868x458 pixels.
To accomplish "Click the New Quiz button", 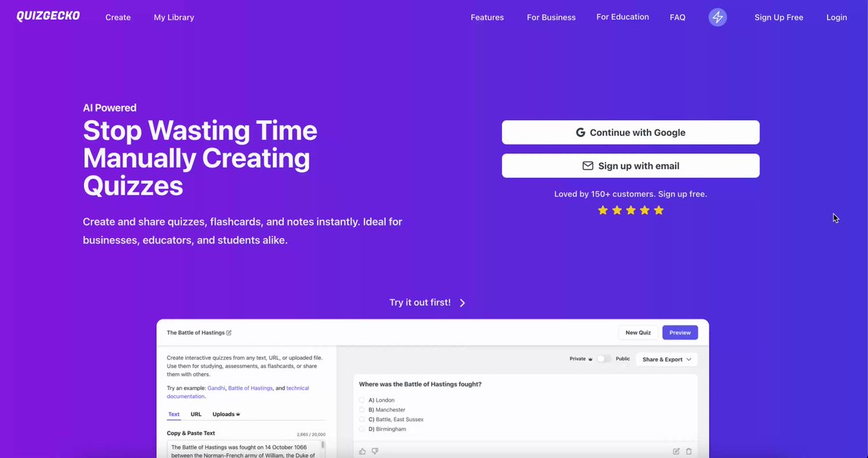I will coord(638,333).
